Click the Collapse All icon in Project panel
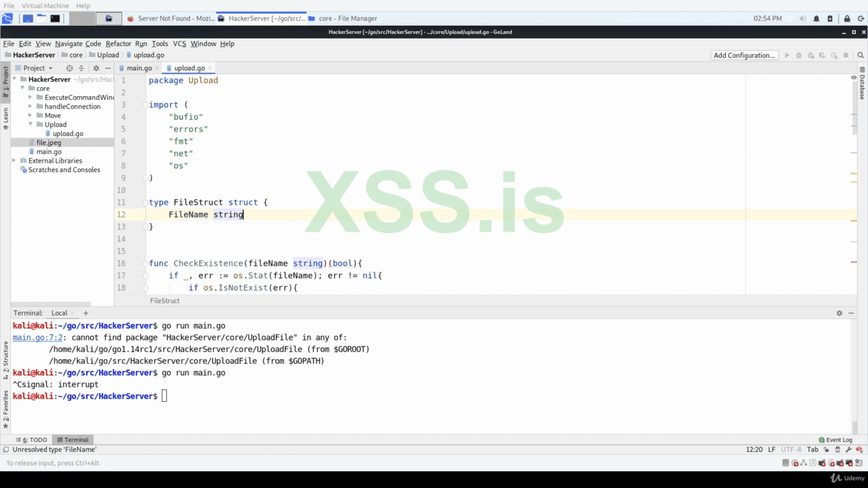The width and height of the screenshot is (868, 488). (x=81, y=68)
